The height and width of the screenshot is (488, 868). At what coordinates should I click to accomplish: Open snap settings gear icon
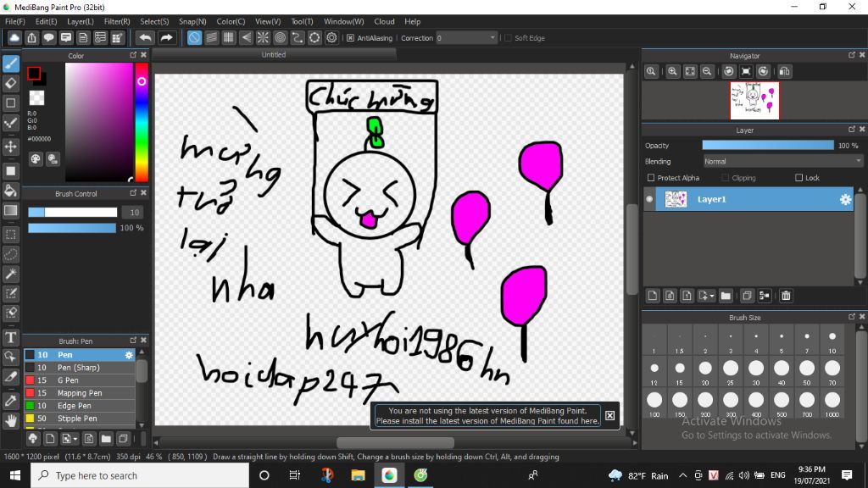[331, 37]
